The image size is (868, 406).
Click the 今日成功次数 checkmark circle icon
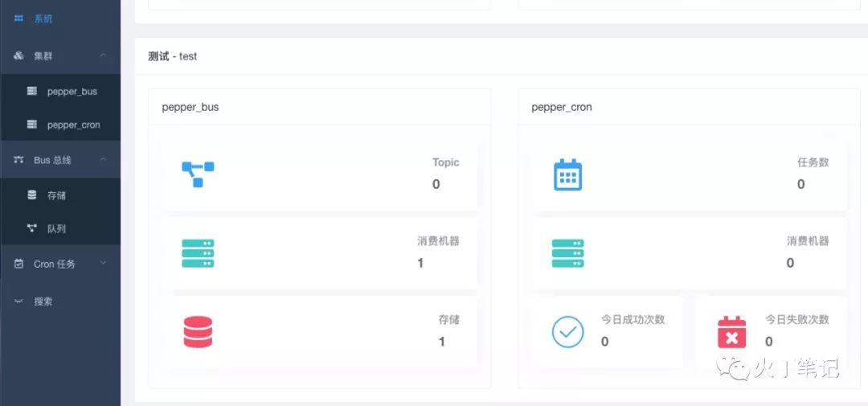point(567,332)
